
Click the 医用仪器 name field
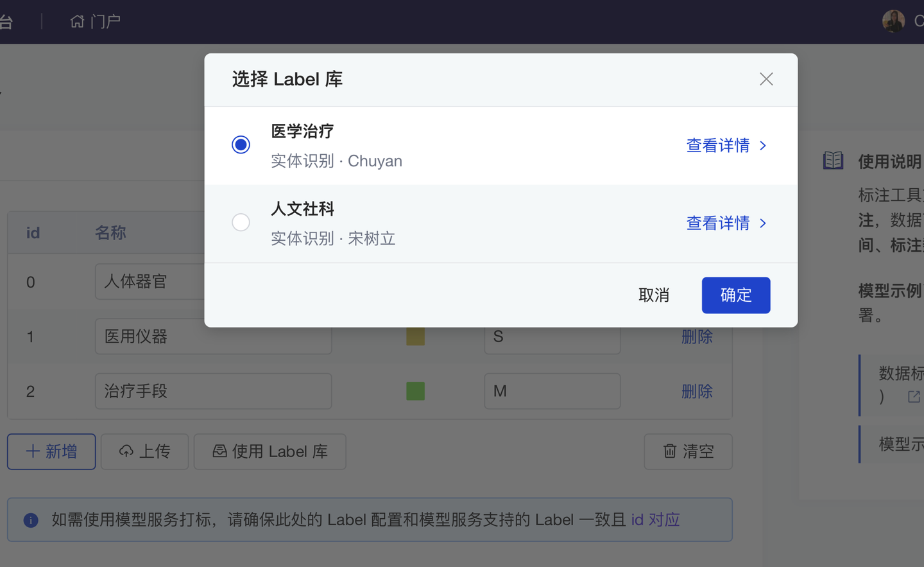tap(213, 336)
